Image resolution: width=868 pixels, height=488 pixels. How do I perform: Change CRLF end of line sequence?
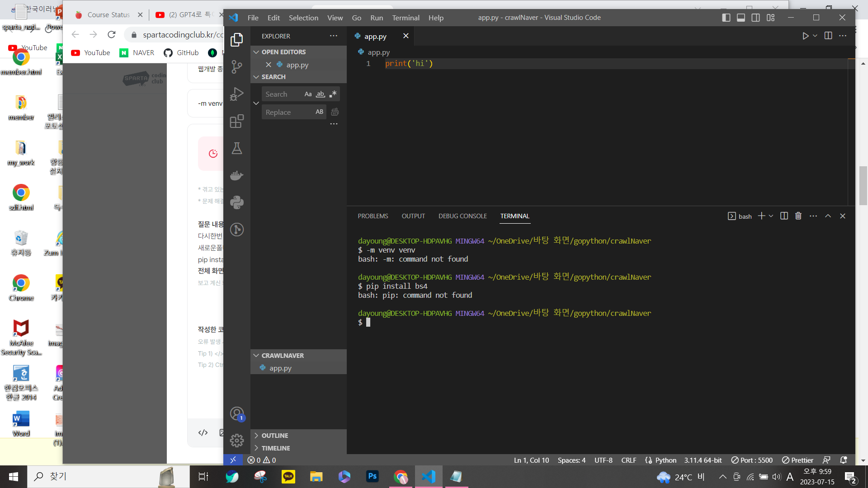click(x=628, y=460)
